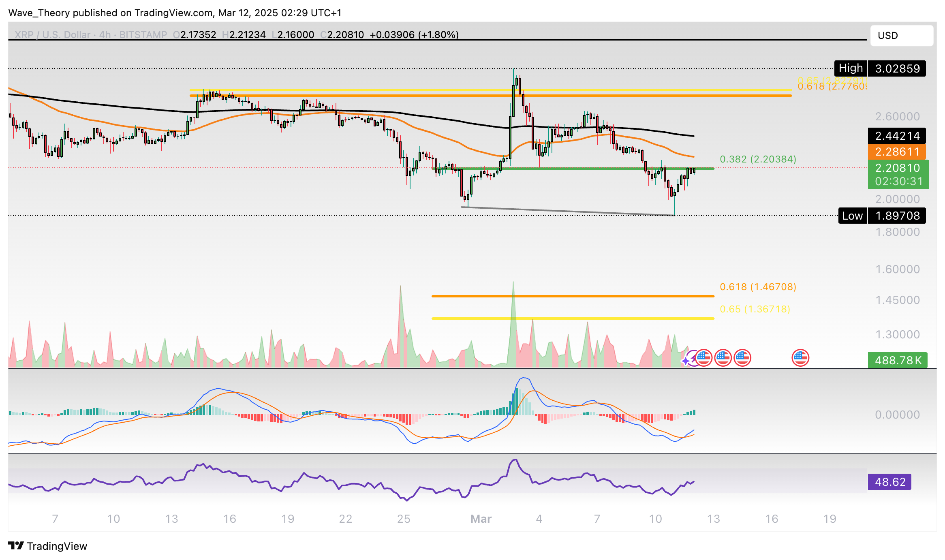Click the purple lightning bolt event icon
Viewport: 945px width, 560px height.
point(693,358)
